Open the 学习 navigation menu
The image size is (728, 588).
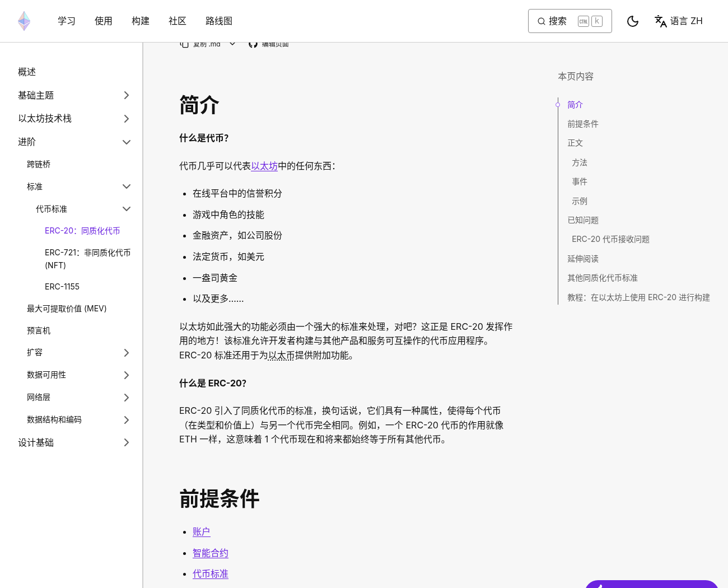tap(67, 21)
